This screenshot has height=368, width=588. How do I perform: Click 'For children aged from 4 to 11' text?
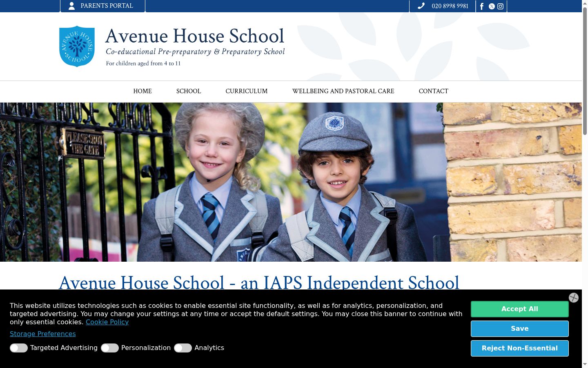143,63
